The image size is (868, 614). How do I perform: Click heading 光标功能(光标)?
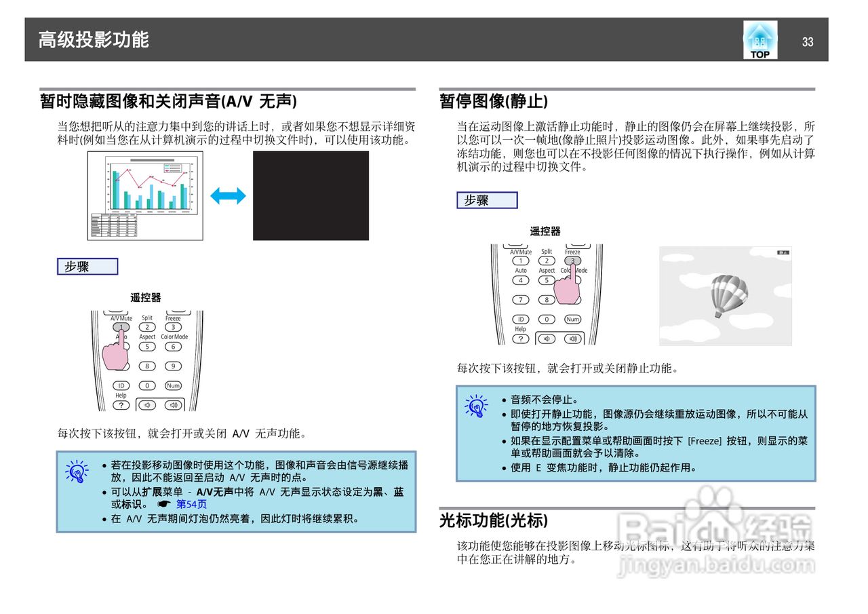coord(493,520)
